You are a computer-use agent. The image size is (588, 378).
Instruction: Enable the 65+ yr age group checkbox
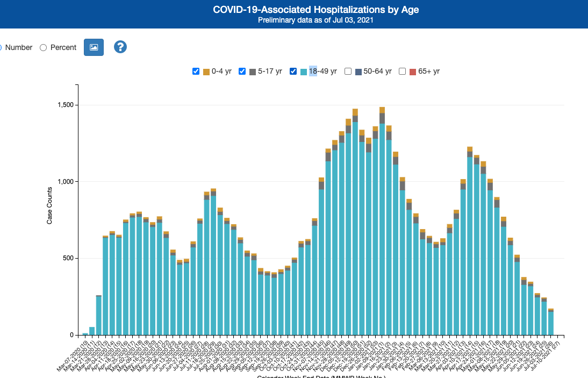(403, 72)
